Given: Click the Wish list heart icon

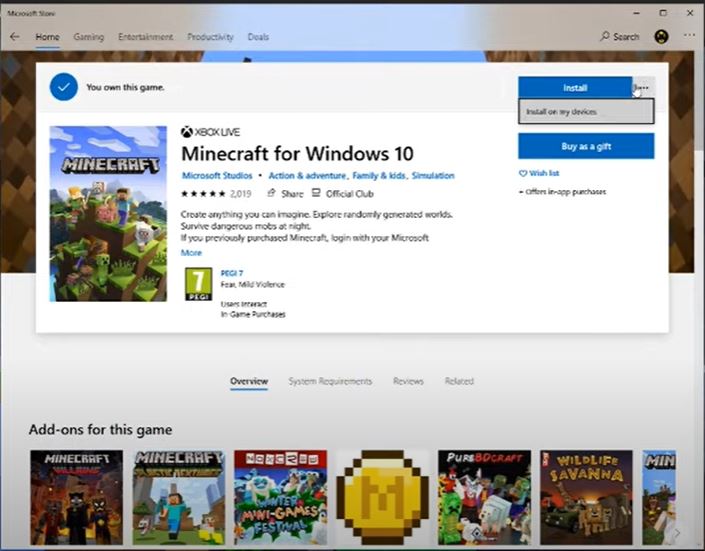Looking at the screenshot, I should [522, 173].
